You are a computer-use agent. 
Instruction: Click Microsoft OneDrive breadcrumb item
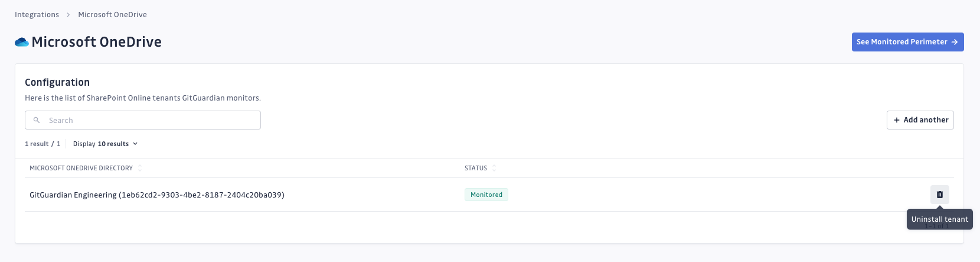[x=112, y=15]
